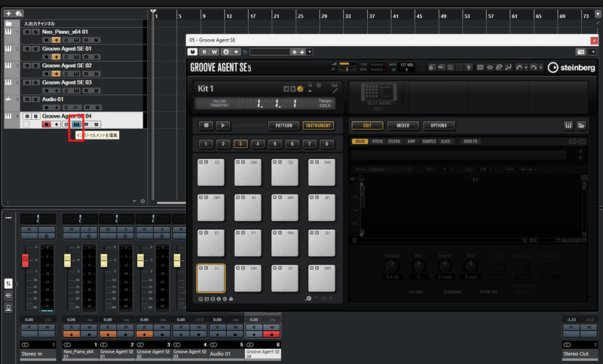
Task: Click the Neo_Piano_x64 01 mixer fader handle
Action: pyautogui.click(x=67, y=260)
